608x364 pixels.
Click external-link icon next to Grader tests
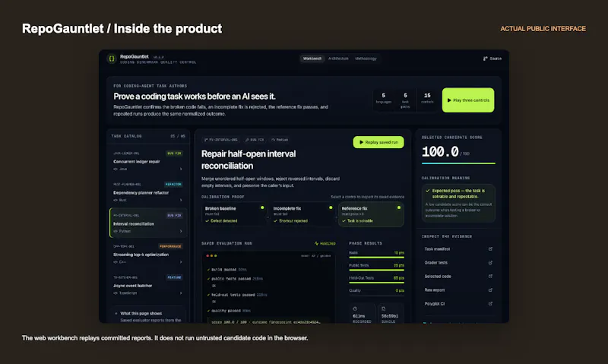tap(490, 262)
